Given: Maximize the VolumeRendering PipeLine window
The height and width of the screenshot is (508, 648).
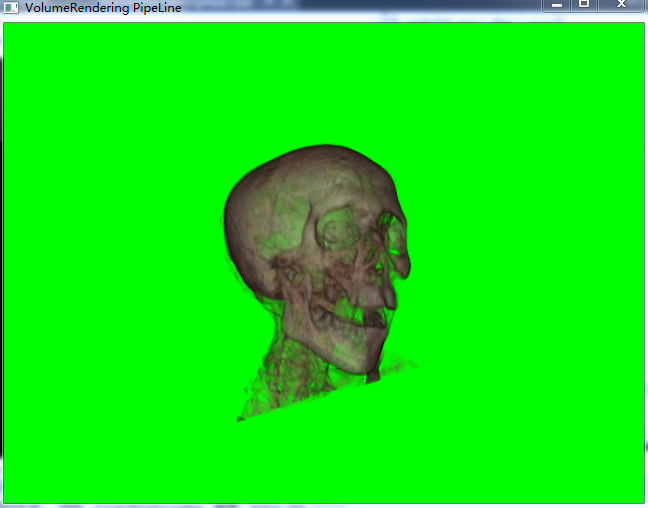Looking at the screenshot, I should click(584, 5).
